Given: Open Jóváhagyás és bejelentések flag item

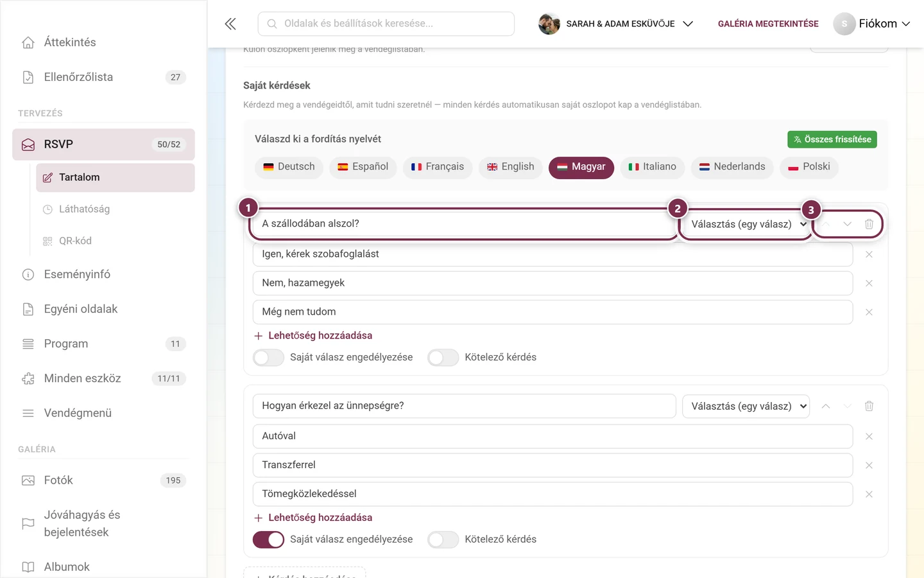Looking at the screenshot, I should (103, 523).
